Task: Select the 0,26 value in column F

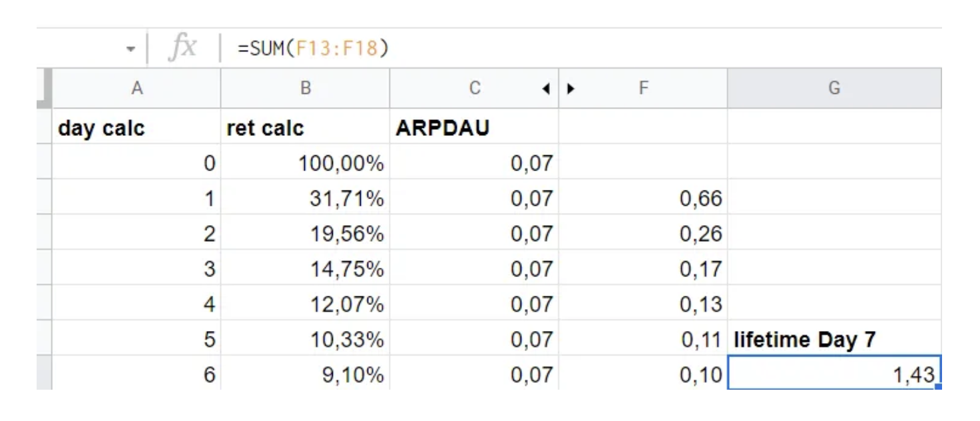Action: [643, 233]
